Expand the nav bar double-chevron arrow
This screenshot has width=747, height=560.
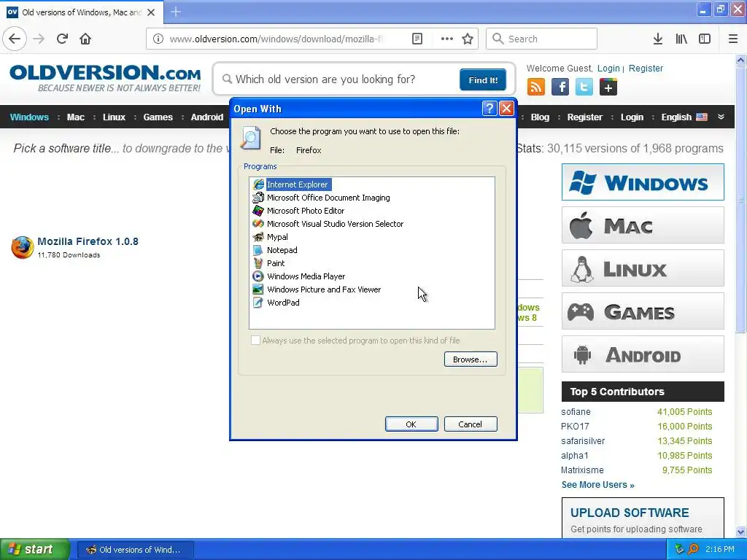coord(721,117)
